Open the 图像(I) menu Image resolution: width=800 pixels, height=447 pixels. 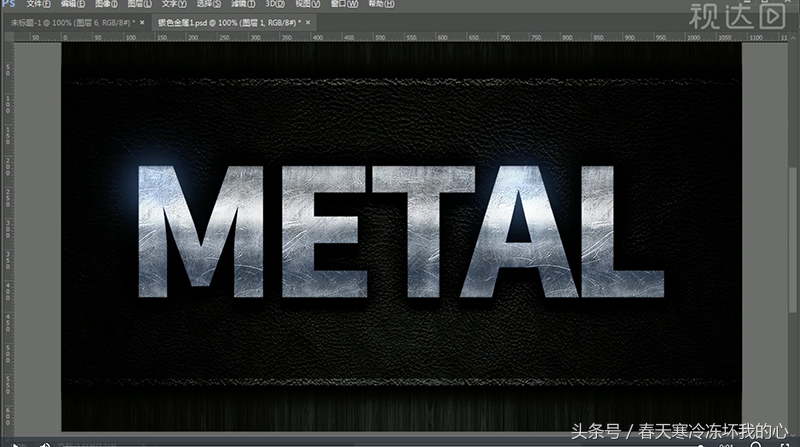coord(107,5)
